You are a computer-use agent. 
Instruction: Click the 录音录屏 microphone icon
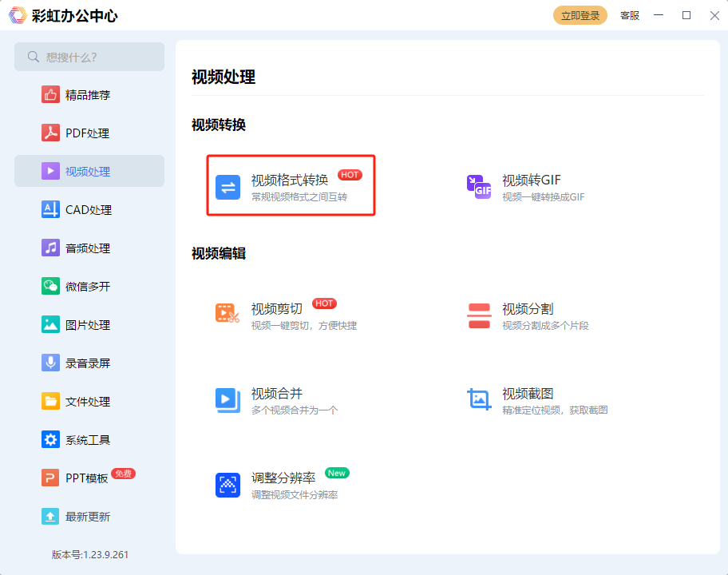[x=50, y=363]
